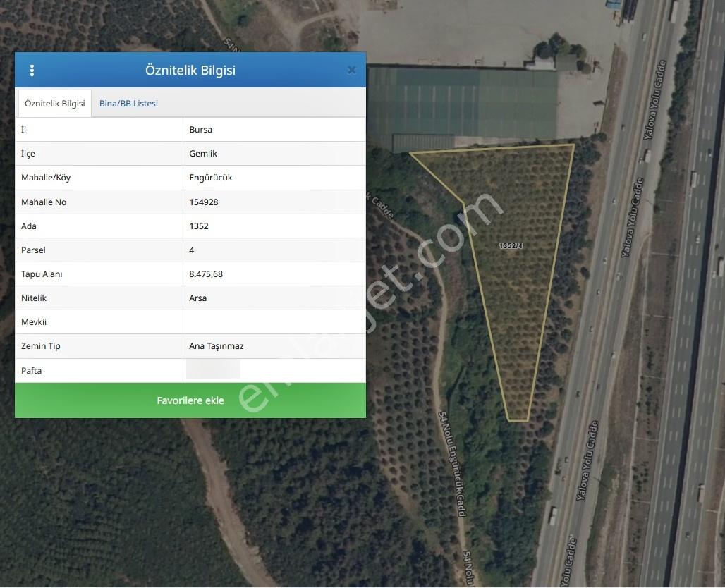Screen dimensions: 725x588
Task: Click the blurred Pafta value field
Action: click(213, 370)
